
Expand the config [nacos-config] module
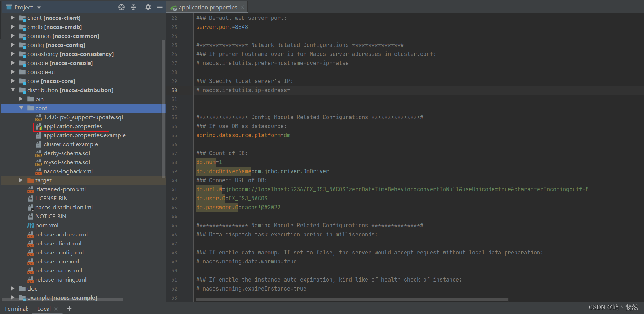(13, 45)
